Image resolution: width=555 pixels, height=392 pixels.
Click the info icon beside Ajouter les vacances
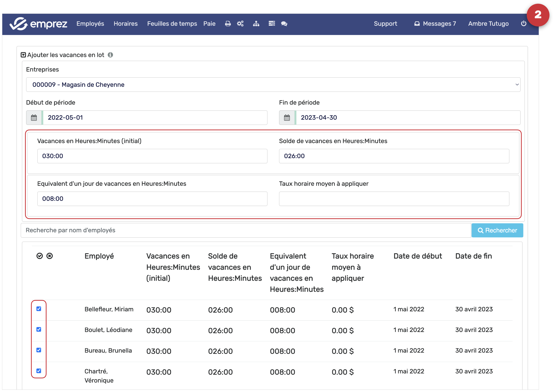tap(110, 55)
